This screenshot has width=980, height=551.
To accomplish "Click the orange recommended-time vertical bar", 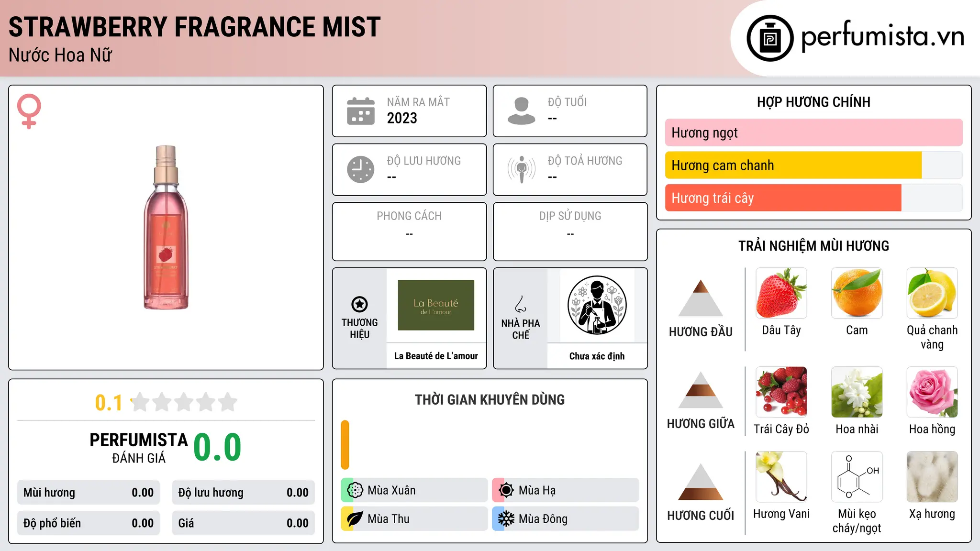I will point(345,445).
